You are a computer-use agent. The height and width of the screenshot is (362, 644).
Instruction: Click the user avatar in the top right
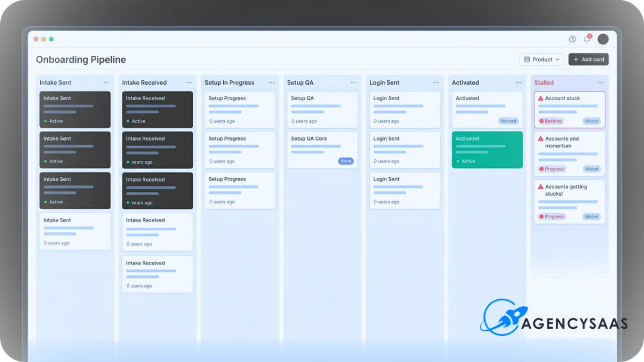603,39
